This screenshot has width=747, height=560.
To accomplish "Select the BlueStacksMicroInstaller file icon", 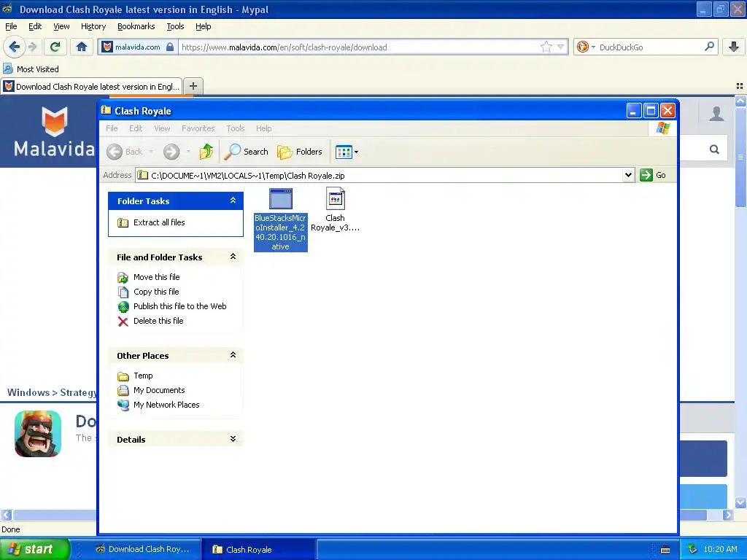I will coord(281,199).
